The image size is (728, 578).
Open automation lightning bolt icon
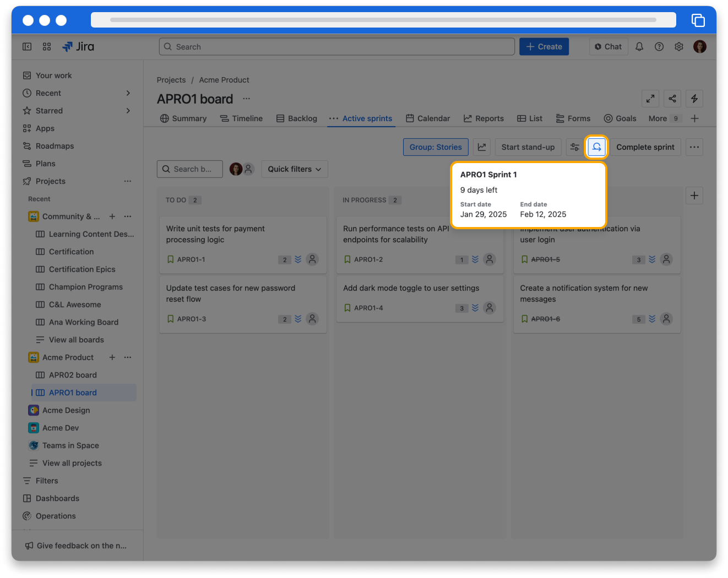pyautogui.click(x=694, y=99)
